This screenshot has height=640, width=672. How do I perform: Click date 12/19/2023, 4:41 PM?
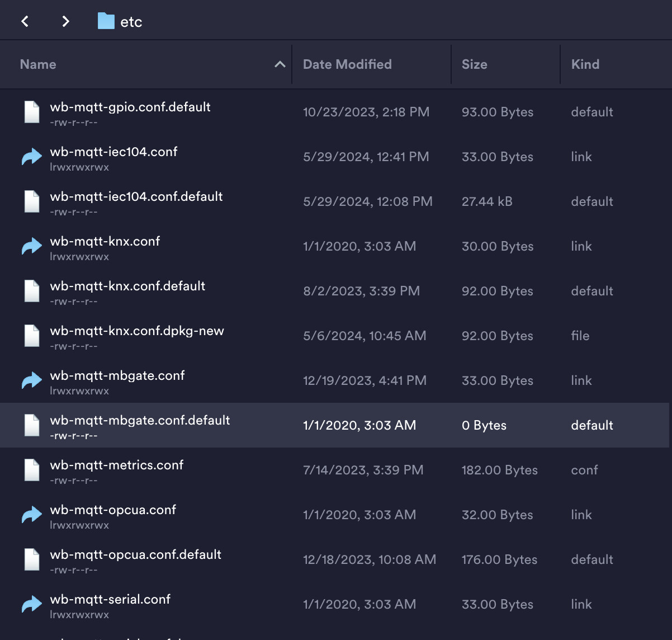point(365,380)
